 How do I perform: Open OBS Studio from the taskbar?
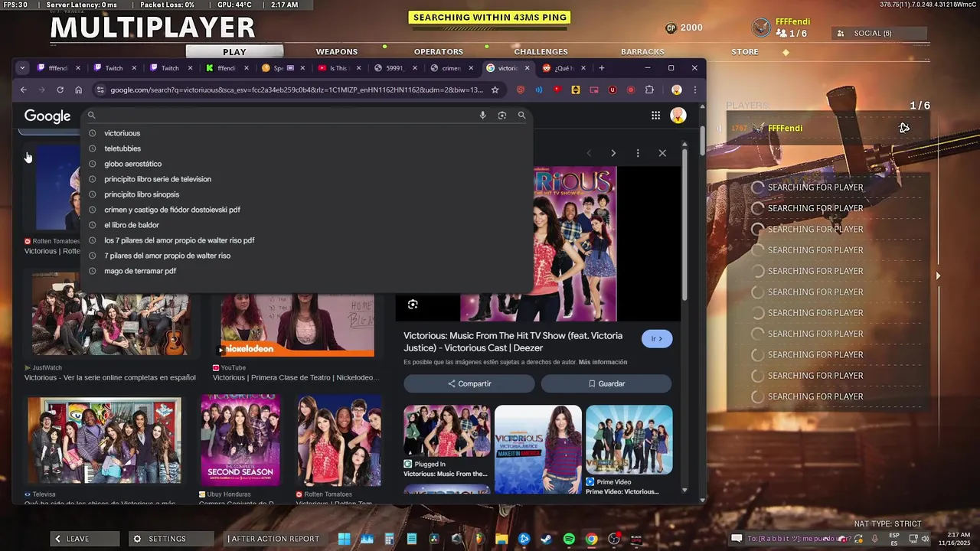coord(613,539)
